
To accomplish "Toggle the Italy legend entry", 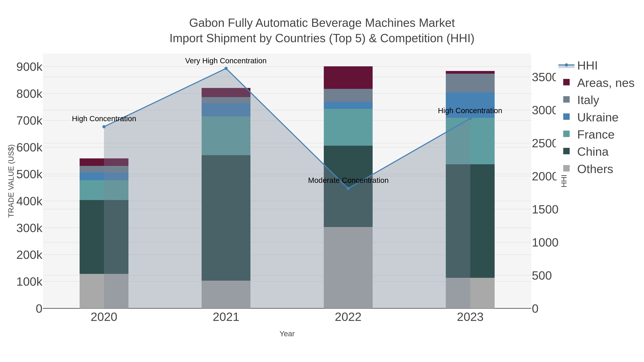I will (x=581, y=100).
